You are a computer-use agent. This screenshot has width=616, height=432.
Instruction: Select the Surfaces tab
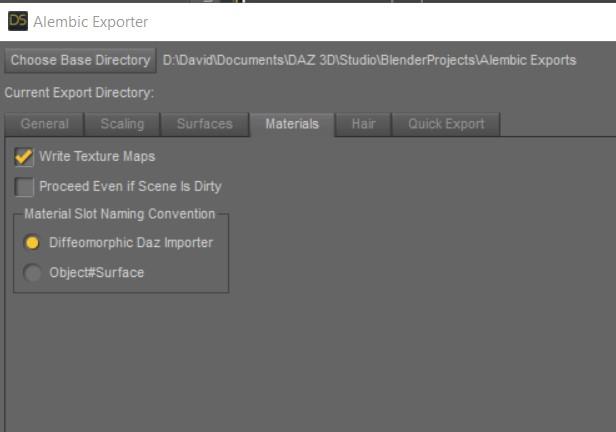pyautogui.click(x=205, y=124)
